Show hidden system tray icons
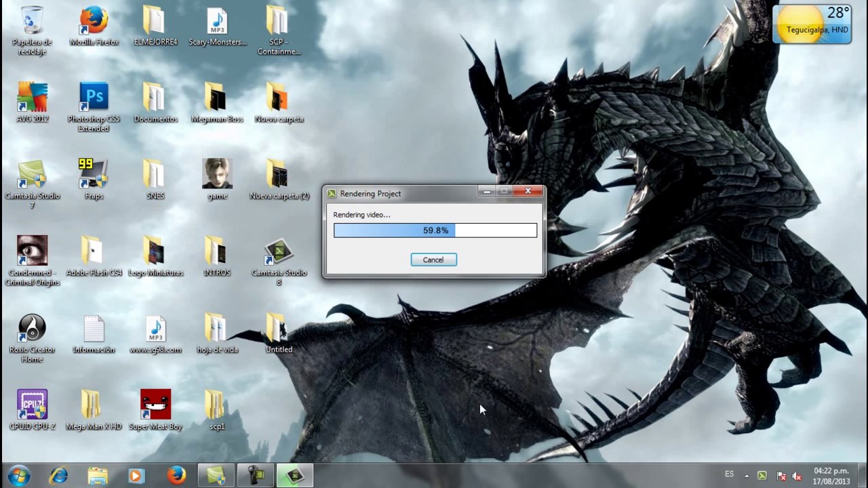 pos(747,476)
